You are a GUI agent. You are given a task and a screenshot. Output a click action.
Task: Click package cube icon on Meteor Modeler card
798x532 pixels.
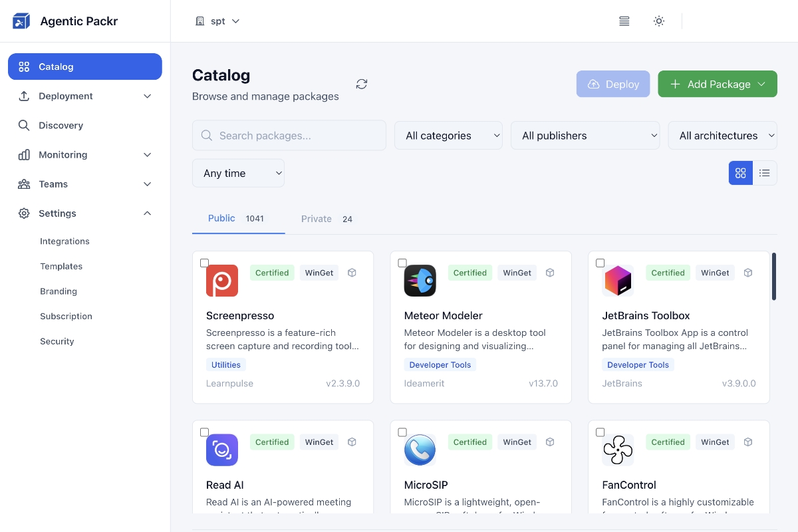550,273
